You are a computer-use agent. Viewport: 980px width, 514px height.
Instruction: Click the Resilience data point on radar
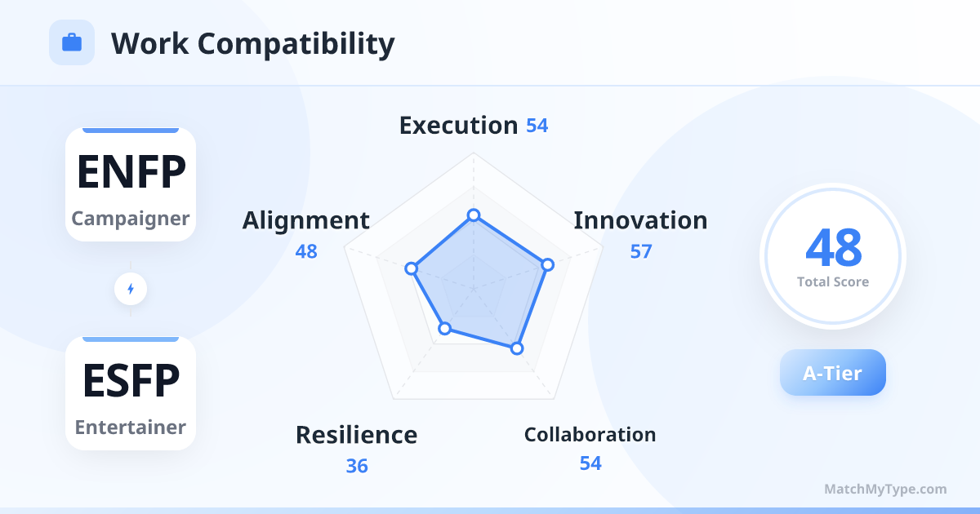(444, 329)
